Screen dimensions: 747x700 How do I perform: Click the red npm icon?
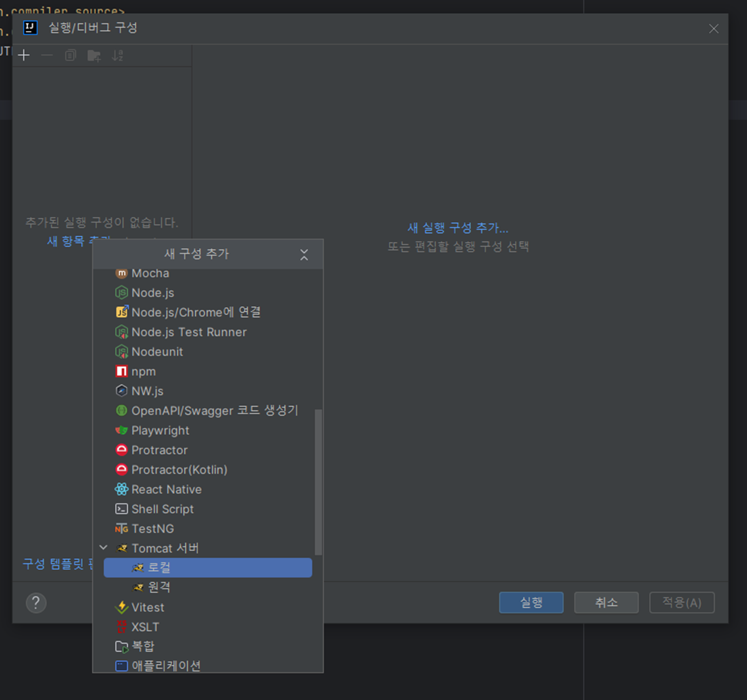point(122,371)
